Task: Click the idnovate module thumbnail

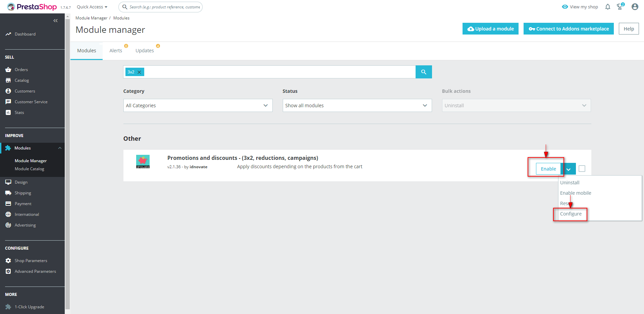Action: point(143,162)
